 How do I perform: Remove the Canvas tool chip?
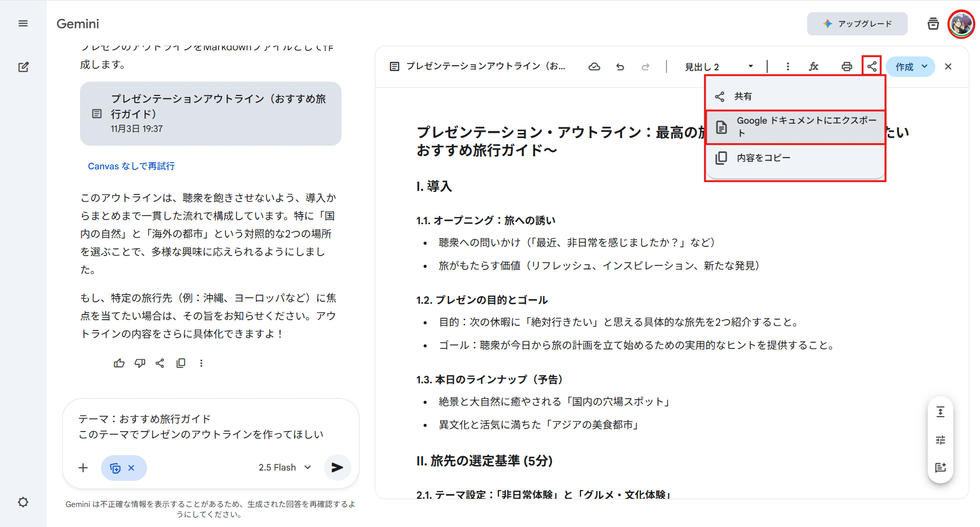[x=131, y=468]
